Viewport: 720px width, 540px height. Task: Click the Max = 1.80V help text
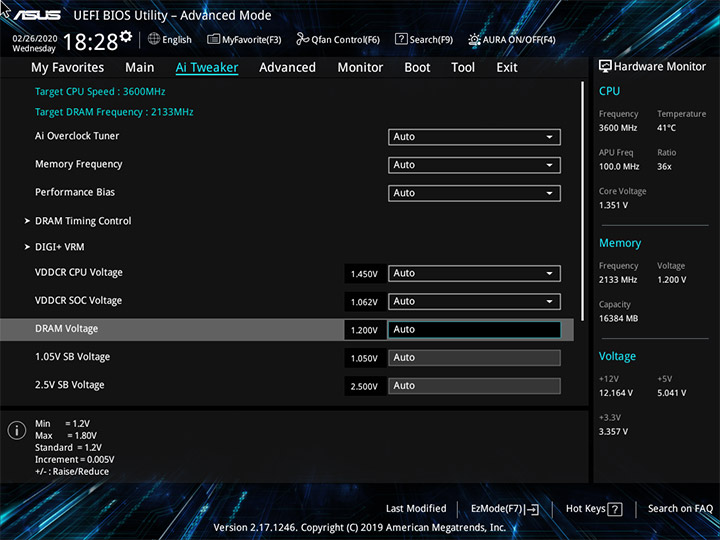click(66, 436)
